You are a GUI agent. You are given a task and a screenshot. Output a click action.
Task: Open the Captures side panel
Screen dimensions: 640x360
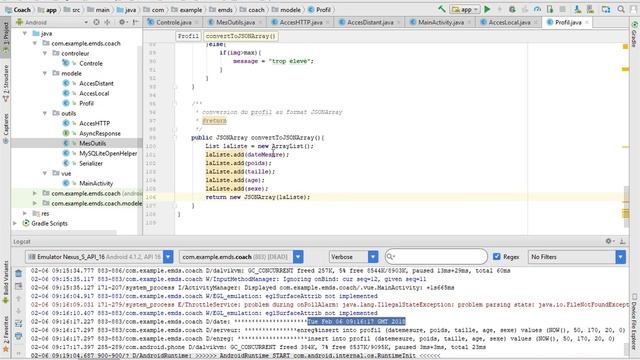(x=6, y=128)
